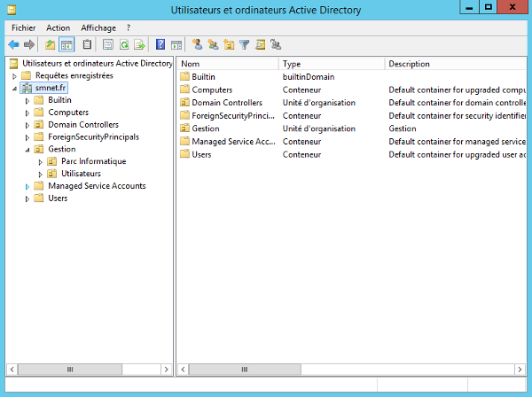This screenshot has height=397, width=532.
Task: Find objects with the magnifier toolbar icon
Action: coord(260,45)
